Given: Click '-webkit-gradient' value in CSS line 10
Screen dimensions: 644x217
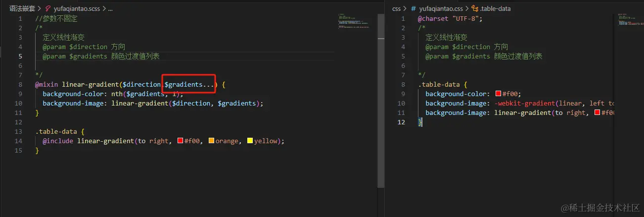Looking at the screenshot, I should coord(524,103).
